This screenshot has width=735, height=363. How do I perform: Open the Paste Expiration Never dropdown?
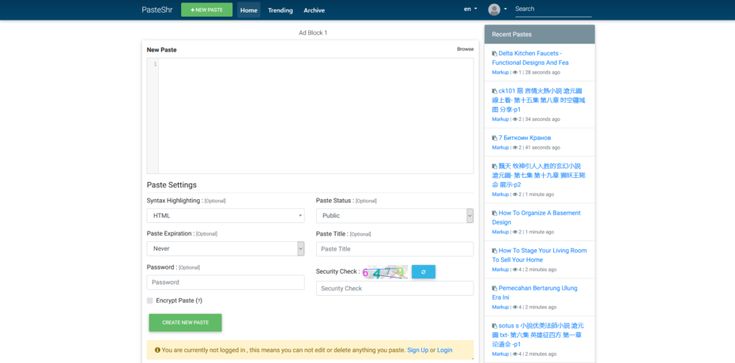pos(225,249)
